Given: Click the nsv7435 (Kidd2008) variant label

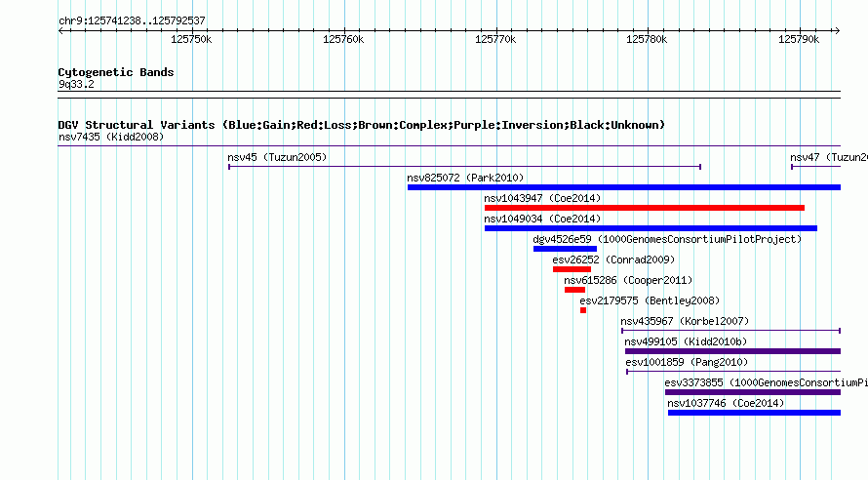Looking at the screenshot, I should click(x=111, y=137).
